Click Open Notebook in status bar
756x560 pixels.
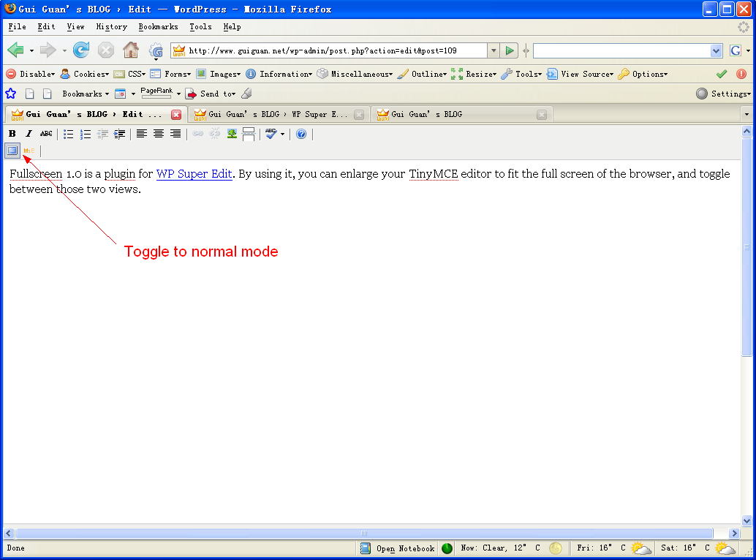[x=398, y=548]
